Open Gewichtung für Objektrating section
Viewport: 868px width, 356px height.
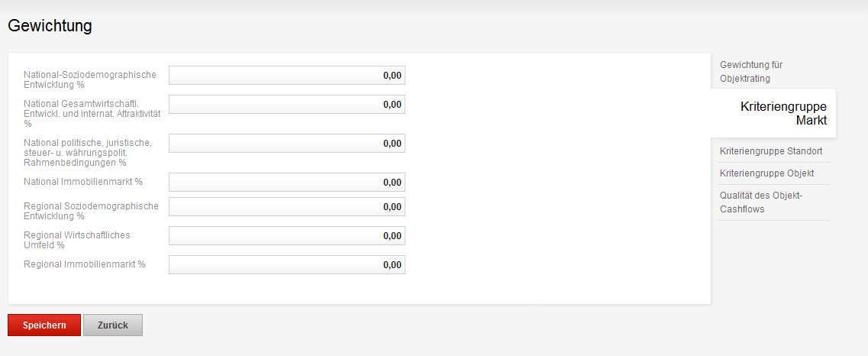tap(751, 72)
